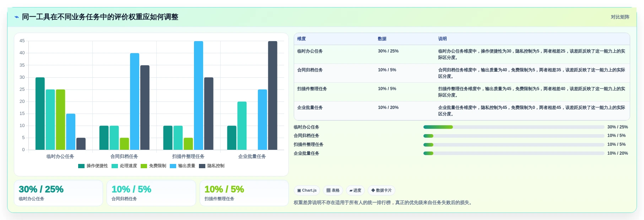Click the 企业批量任务 progress bar

[514, 153]
